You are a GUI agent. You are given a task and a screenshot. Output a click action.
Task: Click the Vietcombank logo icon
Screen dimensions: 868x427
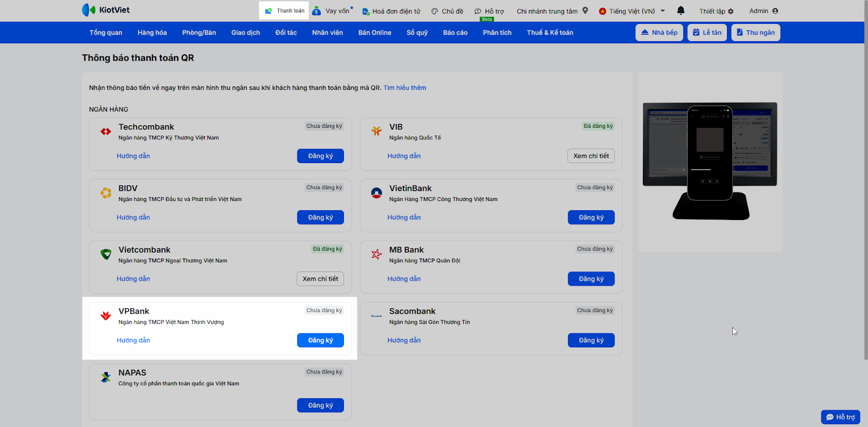click(106, 254)
